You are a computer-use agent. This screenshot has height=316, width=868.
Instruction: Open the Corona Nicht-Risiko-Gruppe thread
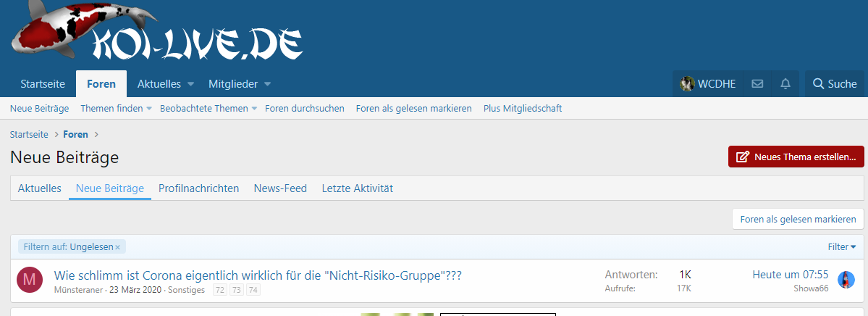[x=258, y=275]
